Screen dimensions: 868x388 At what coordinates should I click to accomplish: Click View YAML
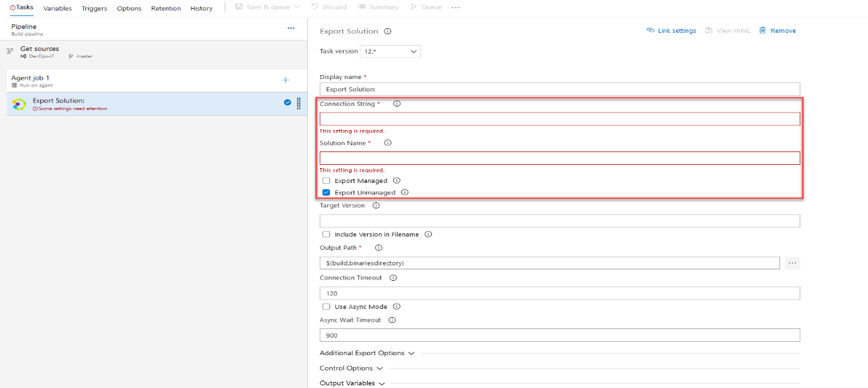[x=728, y=31]
